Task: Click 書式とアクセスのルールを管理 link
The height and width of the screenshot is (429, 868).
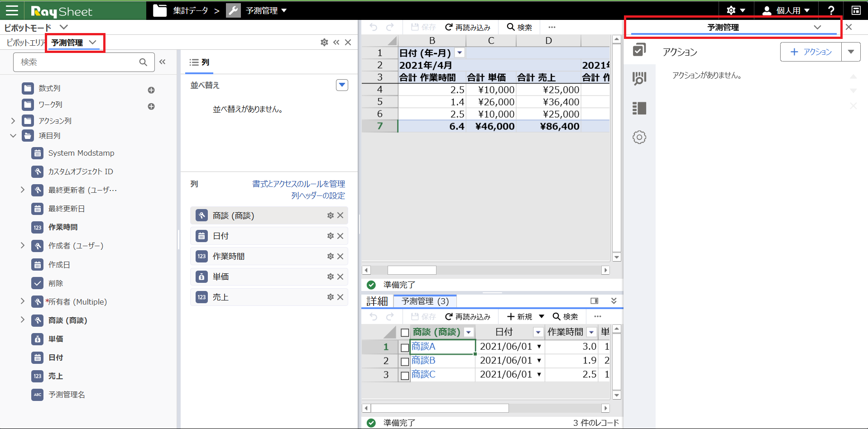Action: pyautogui.click(x=298, y=184)
